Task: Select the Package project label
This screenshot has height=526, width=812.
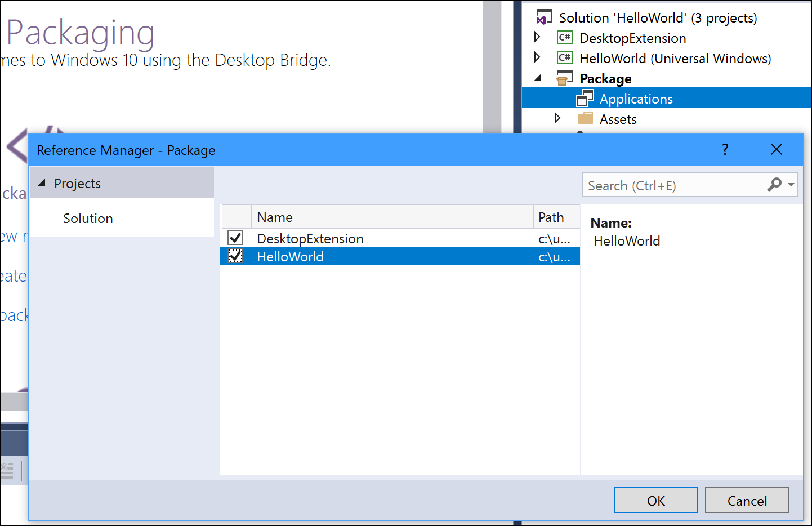Action: 605,79
